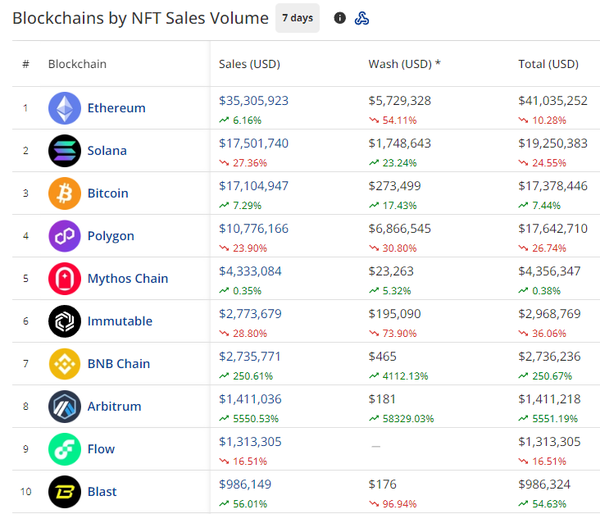The height and width of the screenshot is (514, 600).
Task: Sort table by Total (USD) header
Action: (548, 64)
